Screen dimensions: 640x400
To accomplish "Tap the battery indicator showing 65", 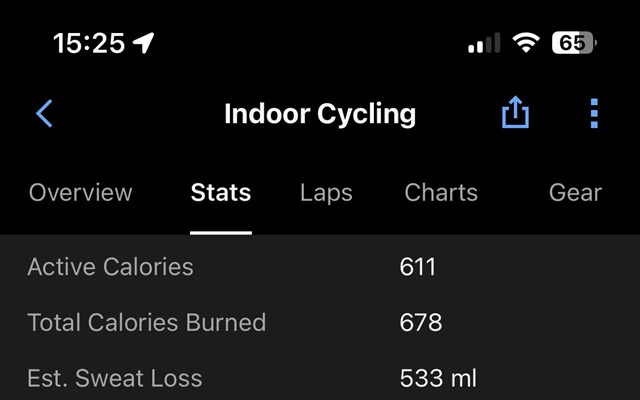I will point(573,43).
